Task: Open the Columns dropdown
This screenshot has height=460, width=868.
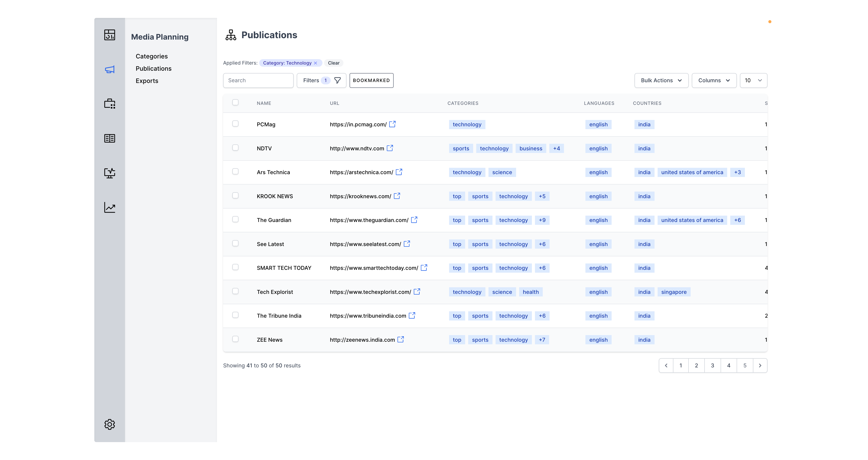Action: (x=714, y=81)
